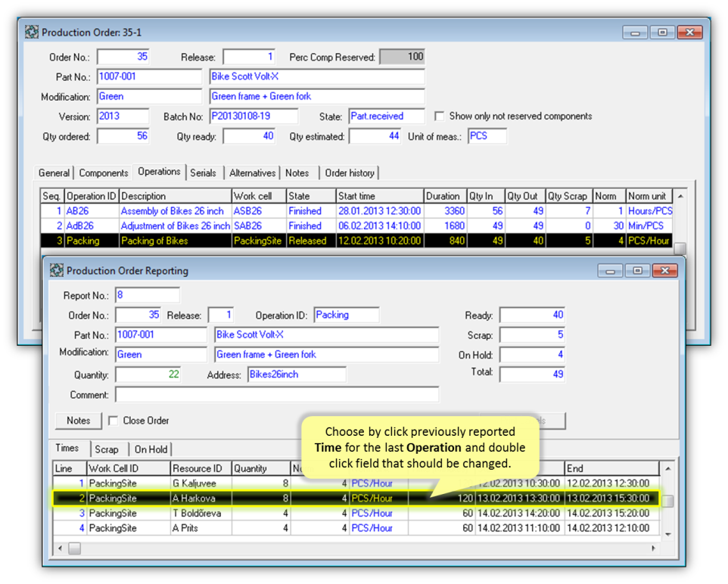Click the Total field showing 49
Screen dimensions: 728x584
[533, 374]
